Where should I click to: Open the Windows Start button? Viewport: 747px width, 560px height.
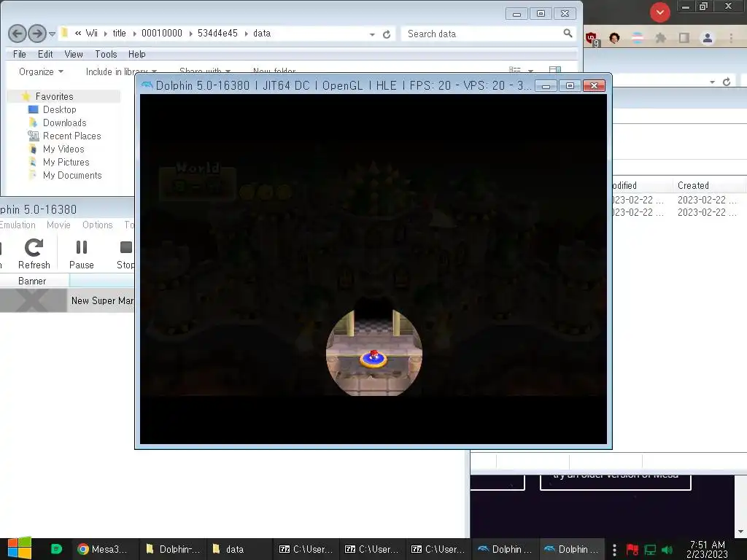click(20, 548)
